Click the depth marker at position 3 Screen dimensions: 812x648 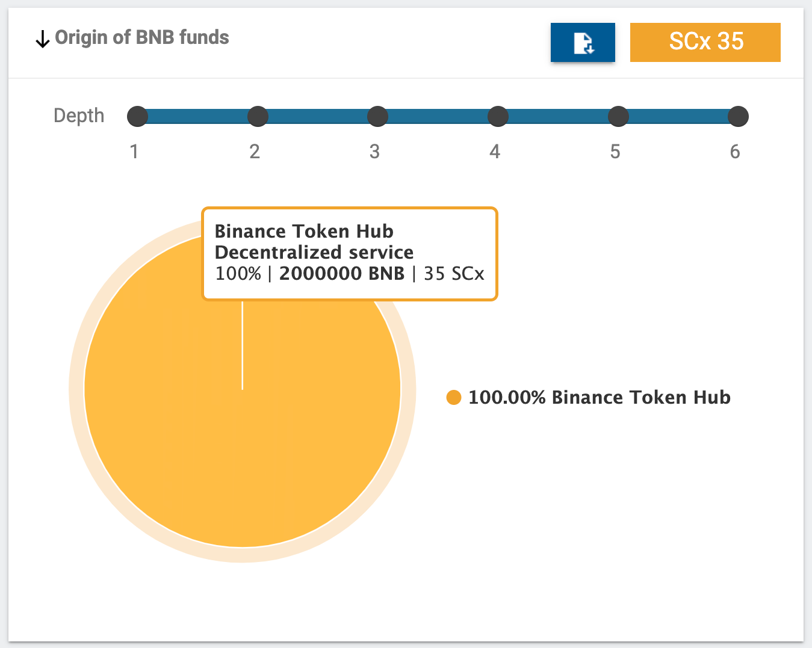point(377,116)
